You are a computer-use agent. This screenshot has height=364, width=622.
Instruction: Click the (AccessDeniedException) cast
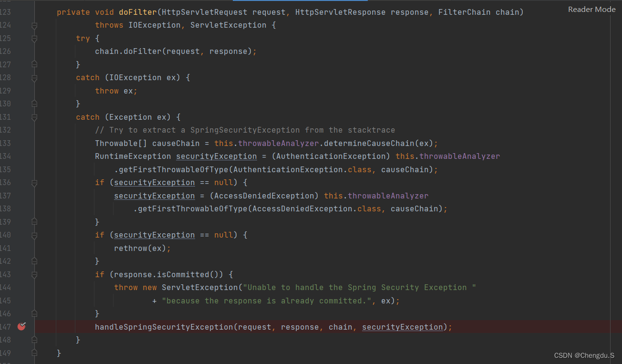264,196
